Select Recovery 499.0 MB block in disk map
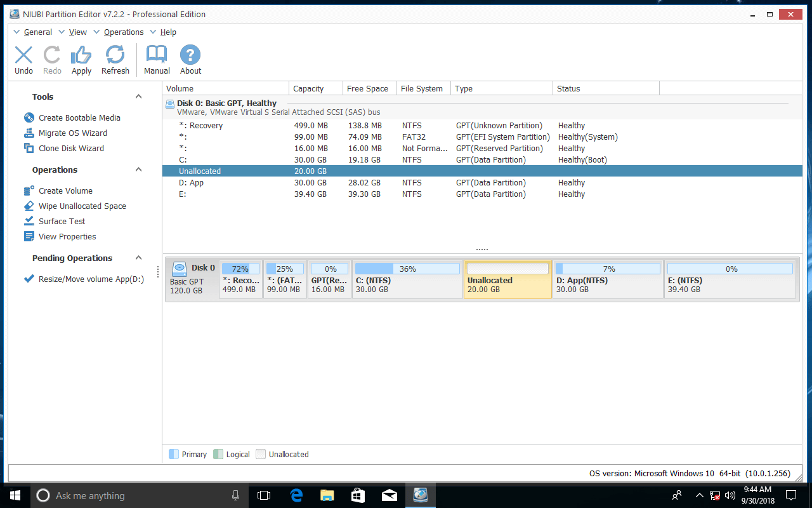This screenshot has width=812, height=508. [x=240, y=279]
